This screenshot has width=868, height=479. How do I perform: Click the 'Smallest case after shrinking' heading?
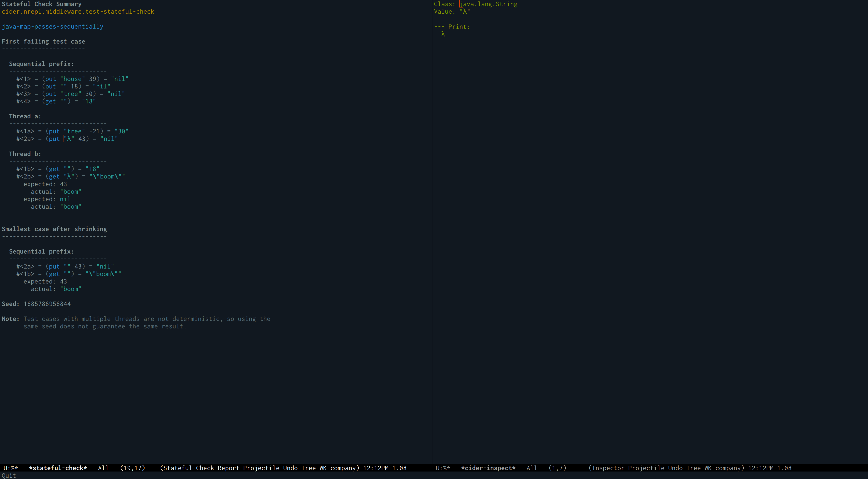[54, 229]
